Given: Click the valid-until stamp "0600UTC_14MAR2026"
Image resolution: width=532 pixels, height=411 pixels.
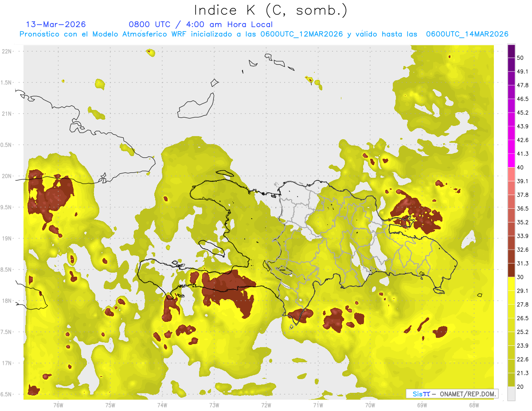Looking at the screenshot, I should [x=467, y=34].
